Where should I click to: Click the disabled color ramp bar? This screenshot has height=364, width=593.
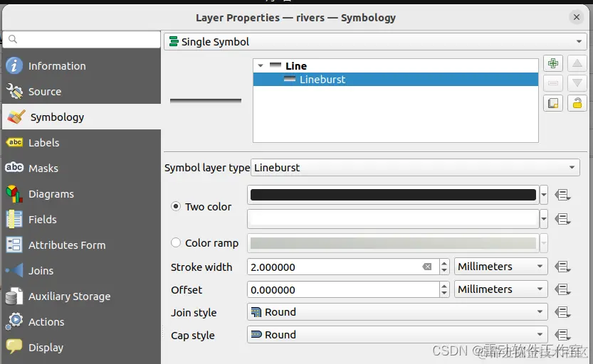(393, 243)
